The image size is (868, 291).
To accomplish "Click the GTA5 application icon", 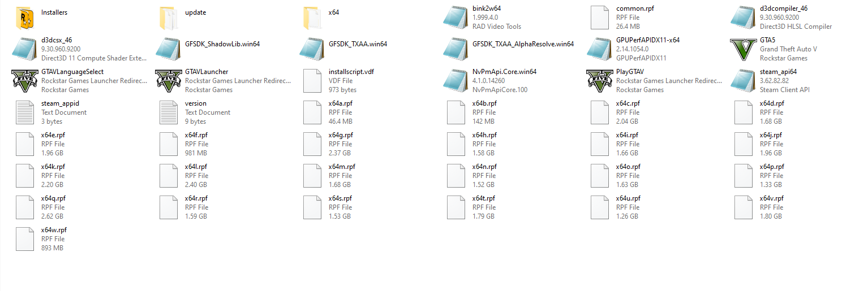I will click(744, 49).
